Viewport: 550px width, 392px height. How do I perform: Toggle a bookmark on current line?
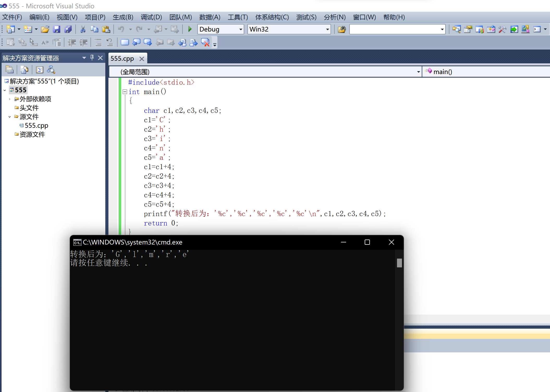click(x=125, y=42)
